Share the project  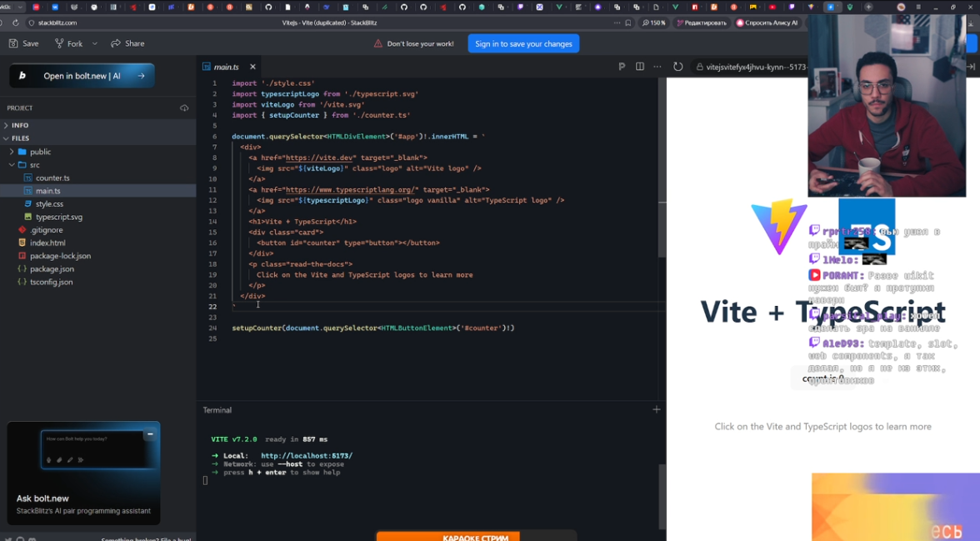point(127,43)
